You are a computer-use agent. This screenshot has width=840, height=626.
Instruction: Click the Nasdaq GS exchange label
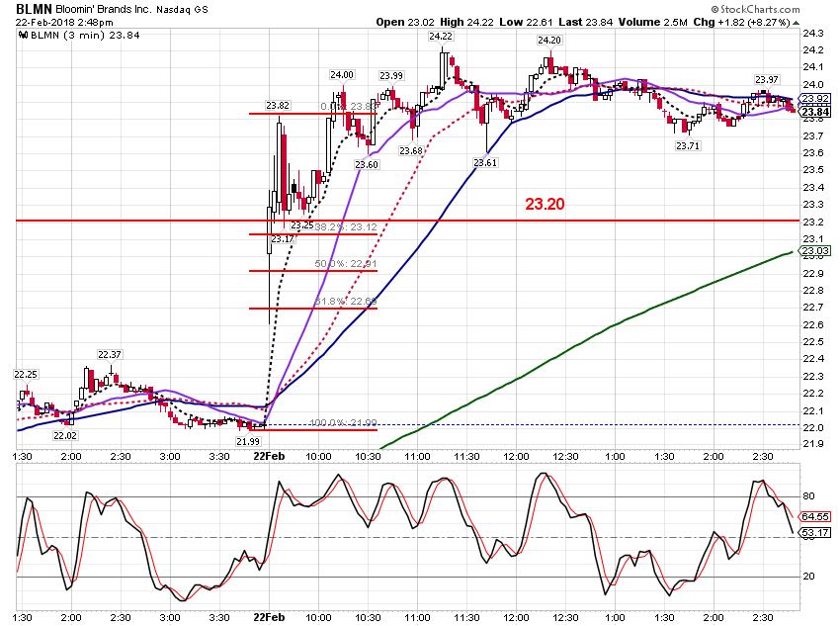pyautogui.click(x=182, y=10)
